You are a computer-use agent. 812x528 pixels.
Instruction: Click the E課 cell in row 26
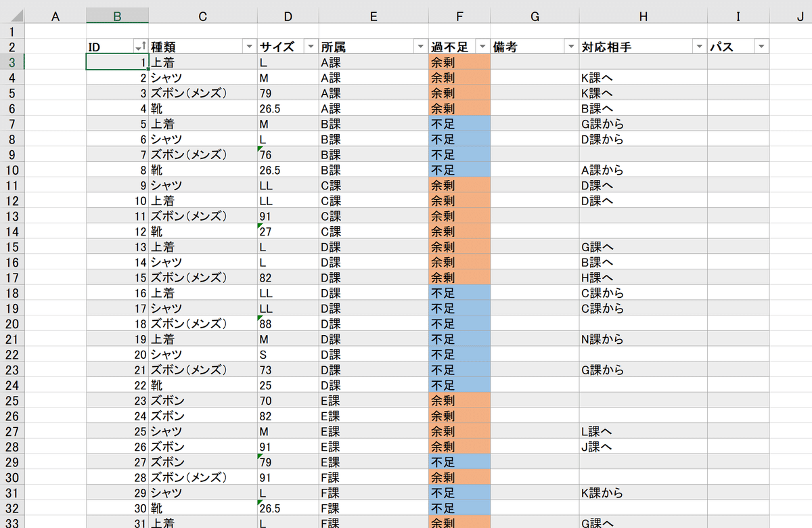(374, 416)
